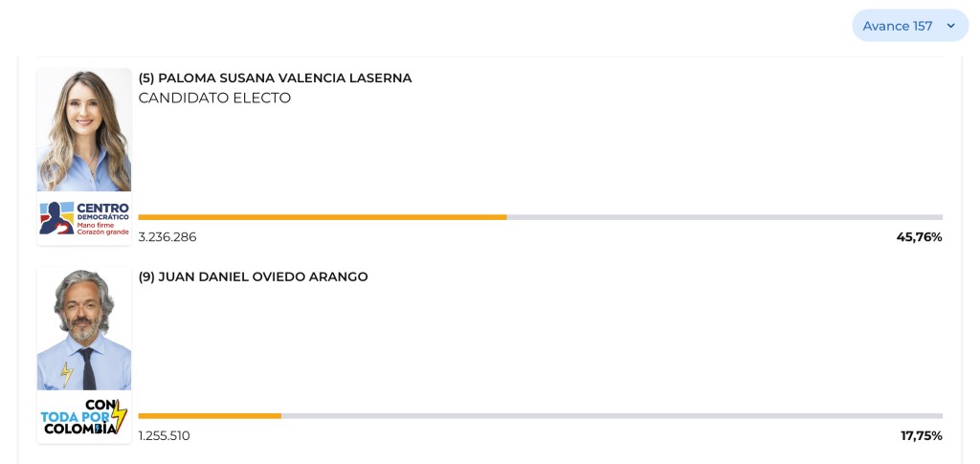Click the gray part of Oviedo's vote bar
The height and width of the screenshot is (464, 980).
(612, 416)
